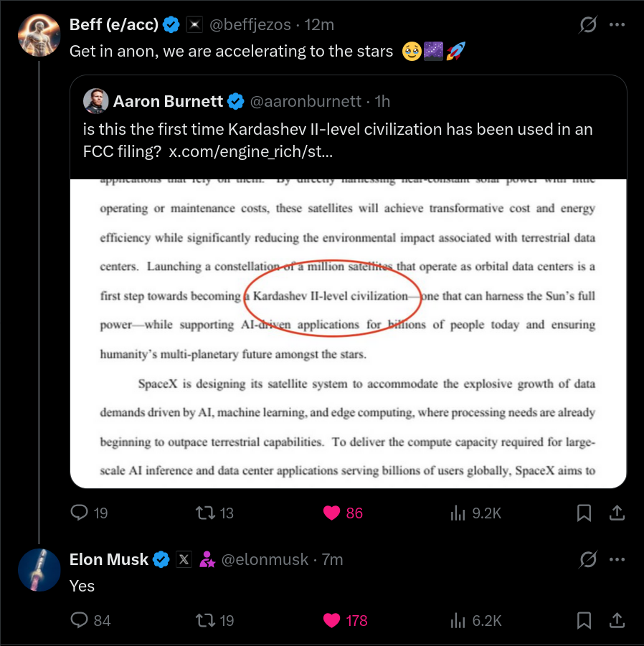The image size is (644, 646).
Task: Unlike Beff's post with 86 likes
Action: tap(331, 513)
